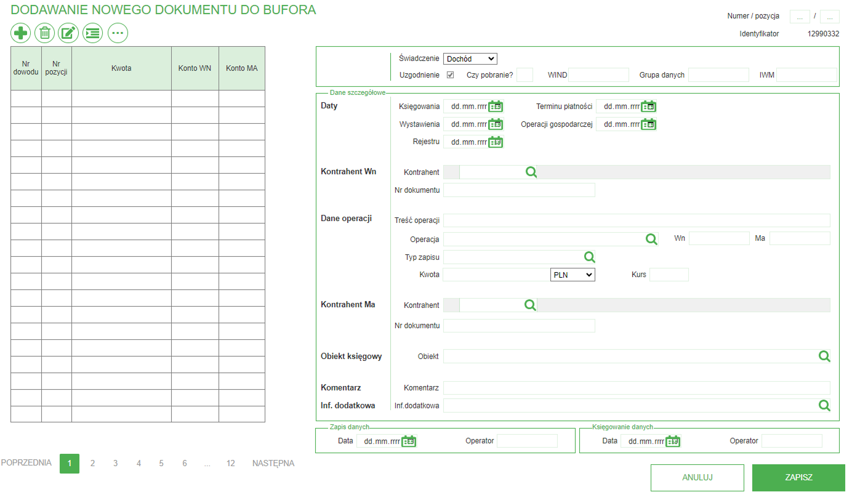Click the Czy pobranie? box

(x=524, y=75)
